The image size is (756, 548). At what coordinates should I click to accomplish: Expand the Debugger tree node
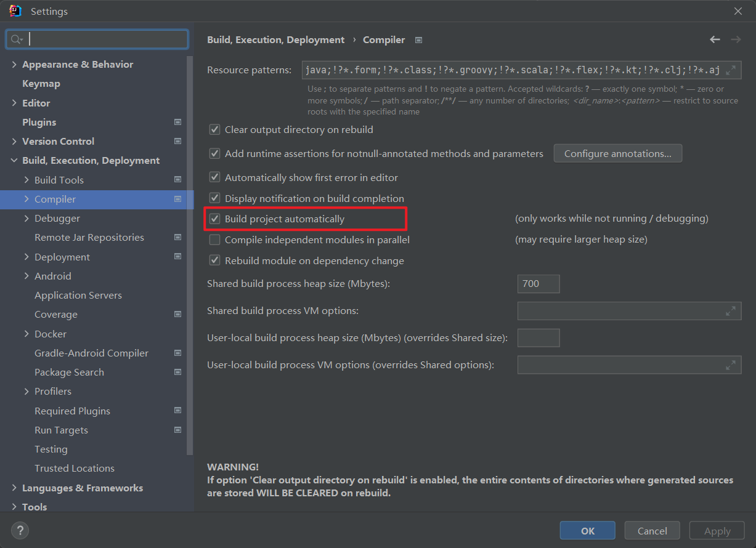(x=26, y=219)
